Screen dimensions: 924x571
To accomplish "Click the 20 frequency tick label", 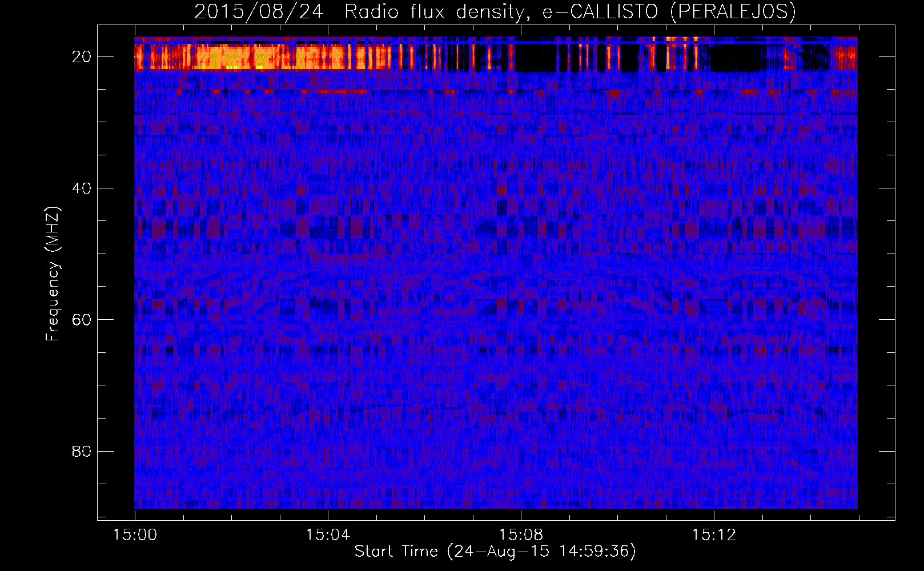I will pyautogui.click(x=82, y=57).
